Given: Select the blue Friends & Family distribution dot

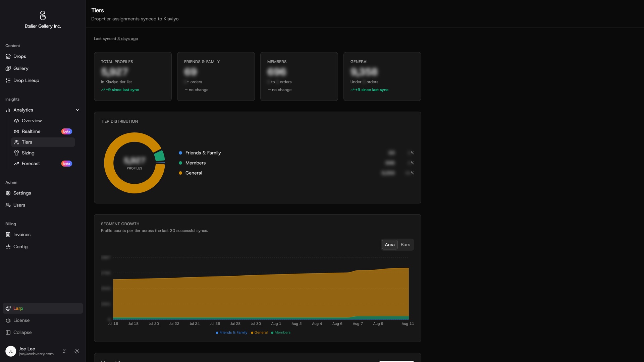Looking at the screenshot, I should point(180,153).
